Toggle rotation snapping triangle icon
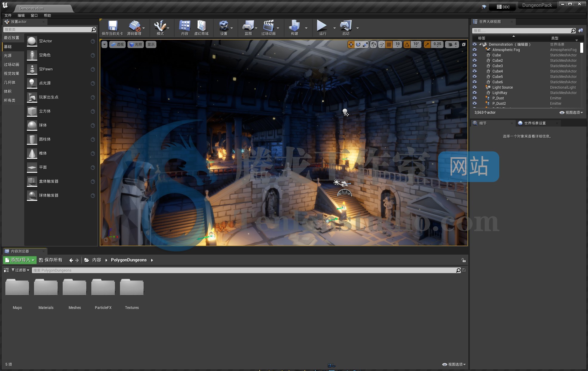 click(407, 44)
